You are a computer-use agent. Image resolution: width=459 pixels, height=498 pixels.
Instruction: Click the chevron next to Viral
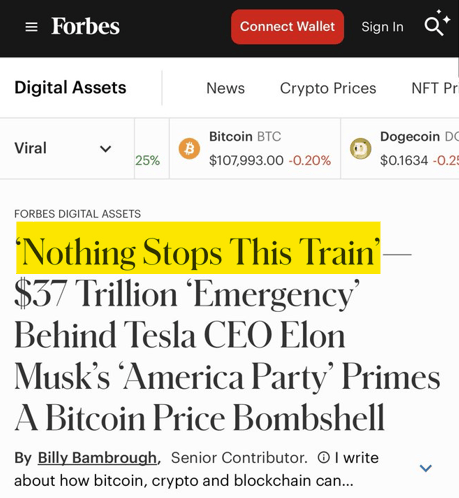pyautogui.click(x=105, y=149)
